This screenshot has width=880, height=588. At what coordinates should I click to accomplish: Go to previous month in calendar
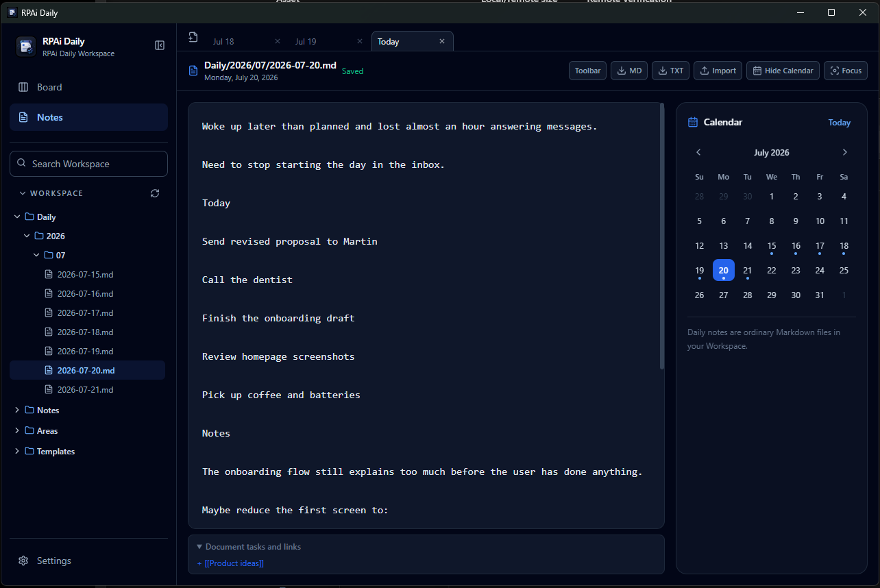point(698,152)
